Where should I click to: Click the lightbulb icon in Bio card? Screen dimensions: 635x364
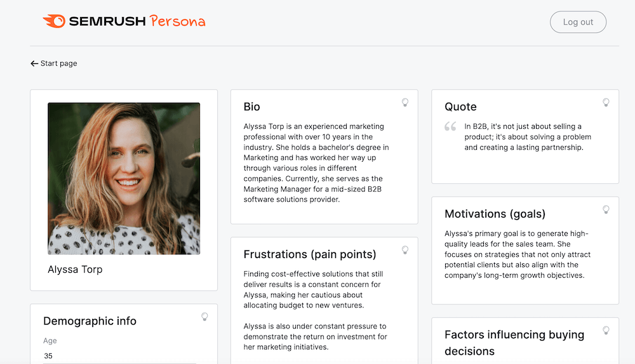tap(405, 103)
